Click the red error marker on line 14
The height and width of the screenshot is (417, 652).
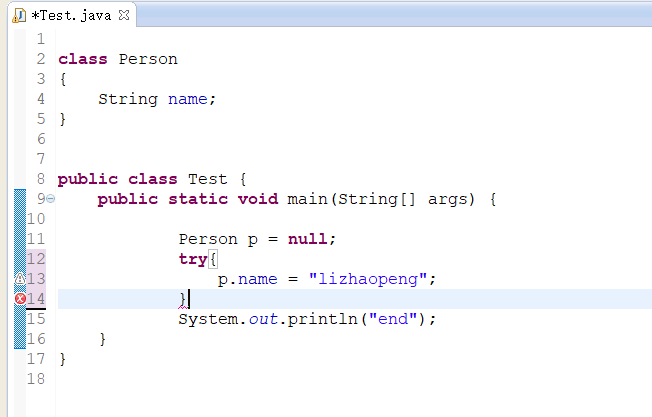(x=20, y=299)
